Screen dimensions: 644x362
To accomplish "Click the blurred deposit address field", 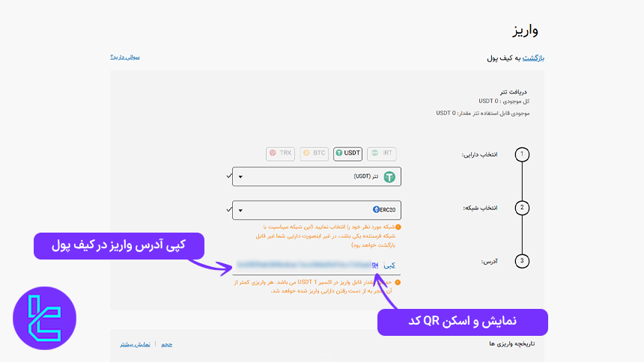I will pyautogui.click(x=304, y=265).
